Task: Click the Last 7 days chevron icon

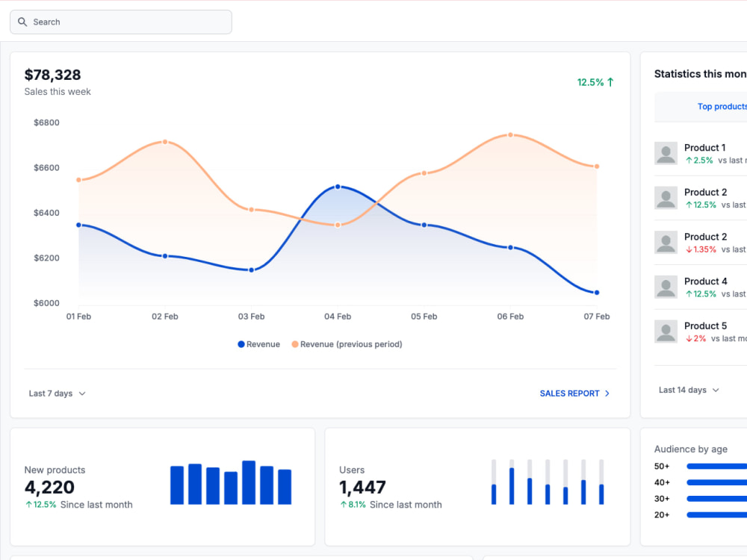Action: 82,393
